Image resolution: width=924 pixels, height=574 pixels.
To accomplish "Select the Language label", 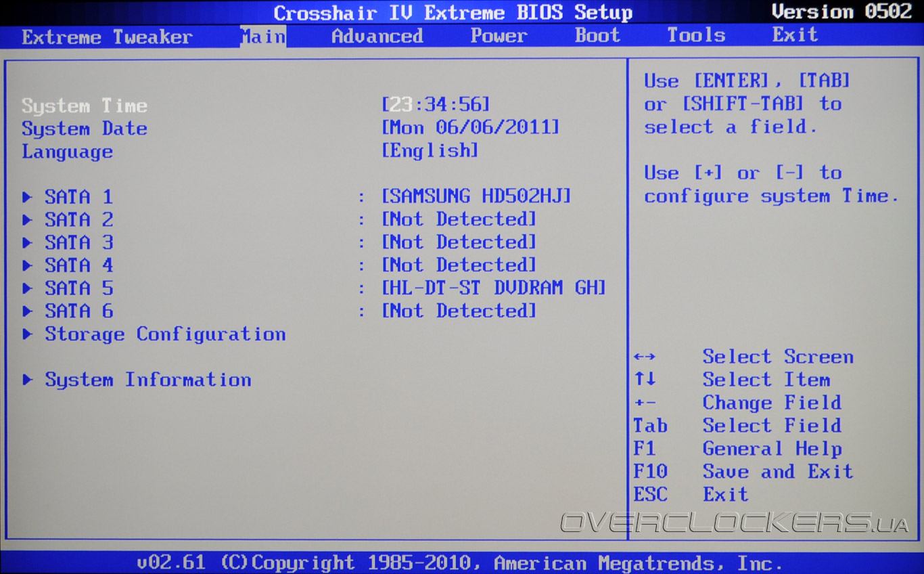I will tap(67, 152).
